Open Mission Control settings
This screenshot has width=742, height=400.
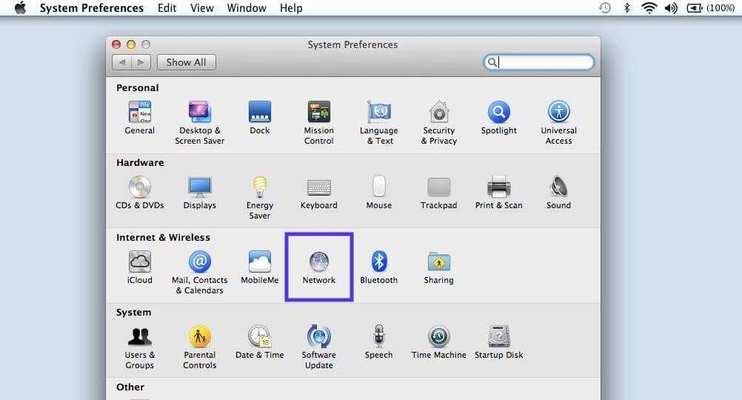click(319, 123)
